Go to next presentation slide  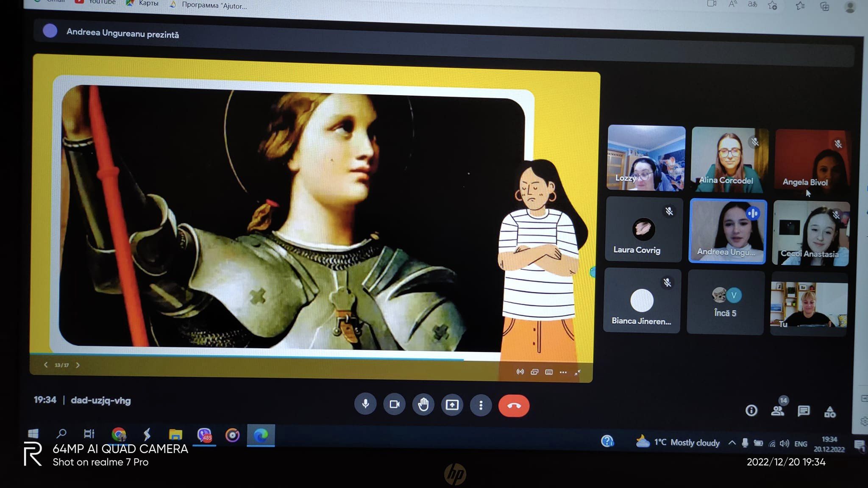click(78, 365)
